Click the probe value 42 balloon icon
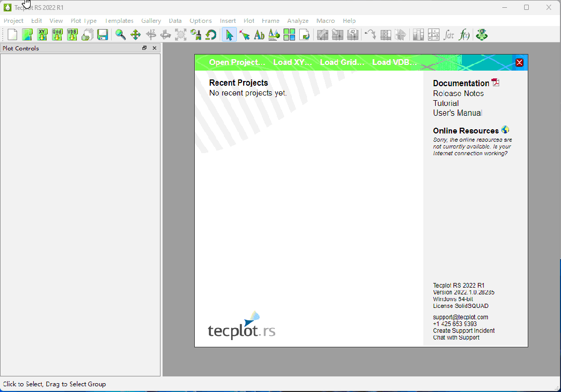This screenshot has width=561, height=392. (x=352, y=35)
